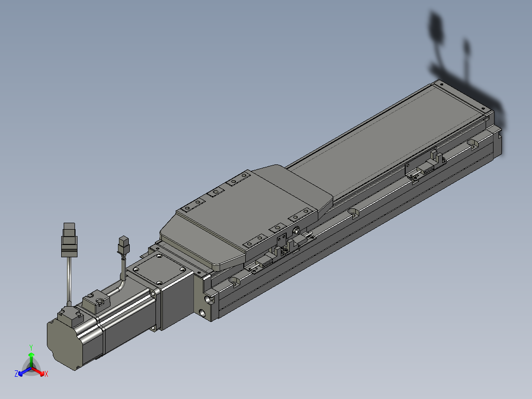Image resolution: width=532 pixels, height=399 pixels.
Task: Click the red X axis of triad
Action: [39, 371]
